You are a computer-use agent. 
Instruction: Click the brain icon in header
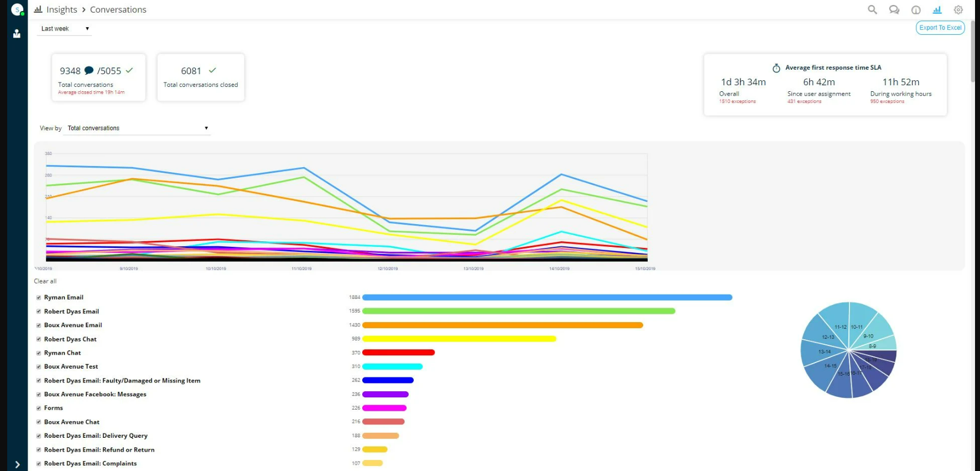(x=916, y=10)
